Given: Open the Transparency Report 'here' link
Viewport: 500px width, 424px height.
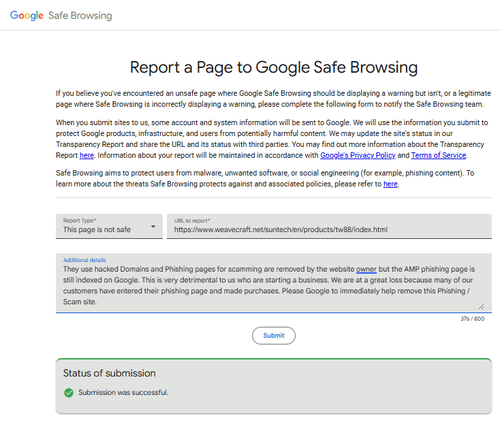Looking at the screenshot, I should pos(87,155).
